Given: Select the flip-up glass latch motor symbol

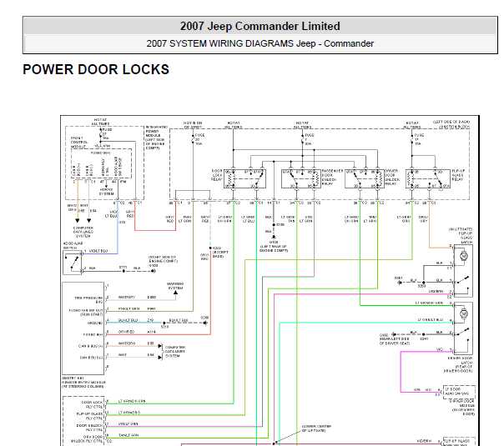Looking at the screenshot, I should click(x=463, y=256).
